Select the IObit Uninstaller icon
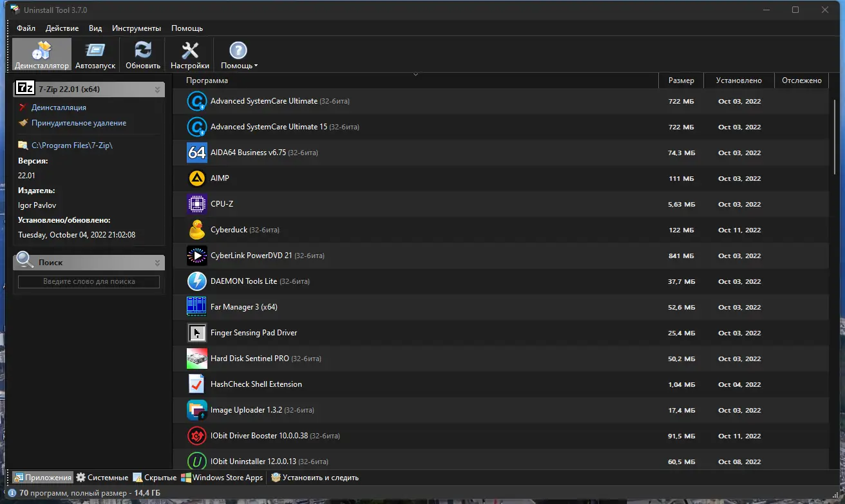Viewport: 845px width, 504px height. (x=196, y=462)
